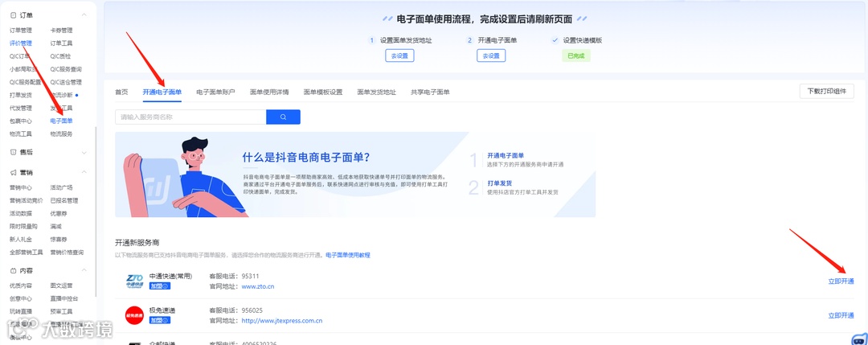Click 立即开通 for 极兔速递
This screenshot has height=345, width=868.
pyautogui.click(x=841, y=315)
